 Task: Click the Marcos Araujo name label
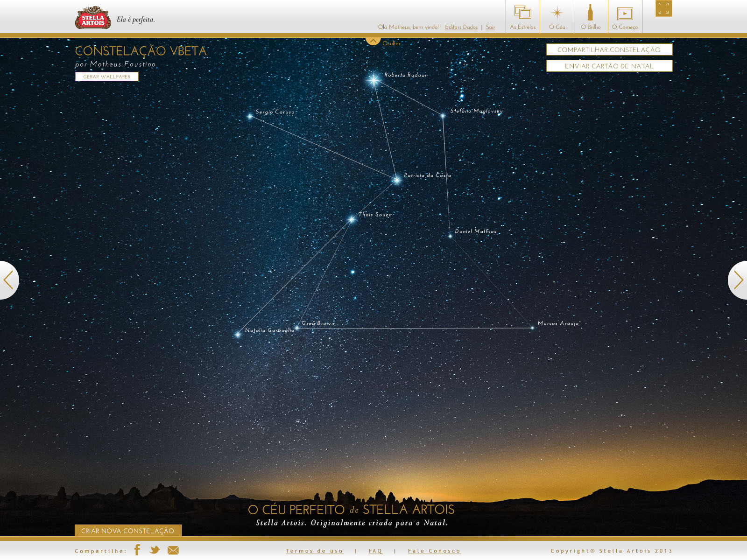[558, 323]
